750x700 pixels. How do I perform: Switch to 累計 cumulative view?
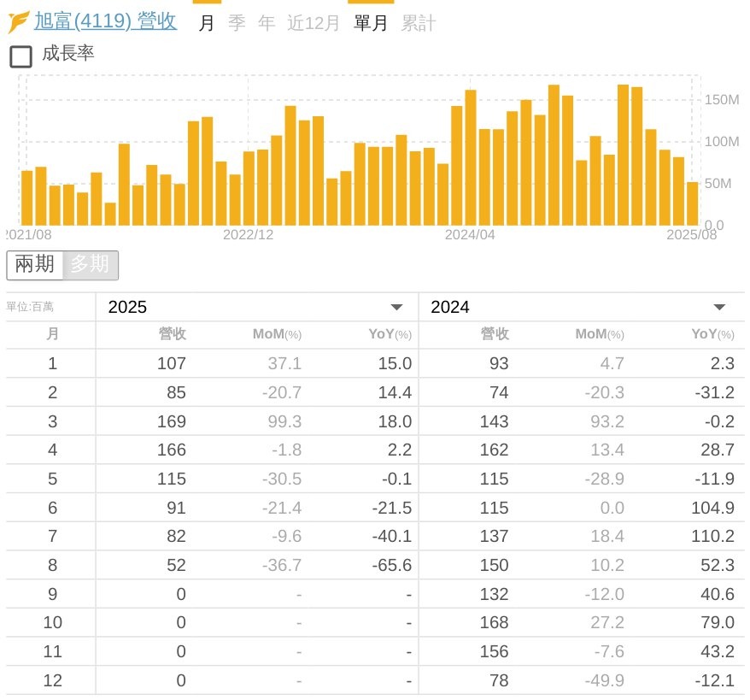[x=418, y=23]
